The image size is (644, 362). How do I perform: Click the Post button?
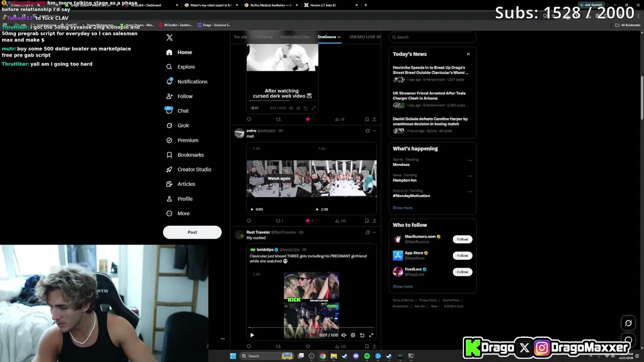192,232
